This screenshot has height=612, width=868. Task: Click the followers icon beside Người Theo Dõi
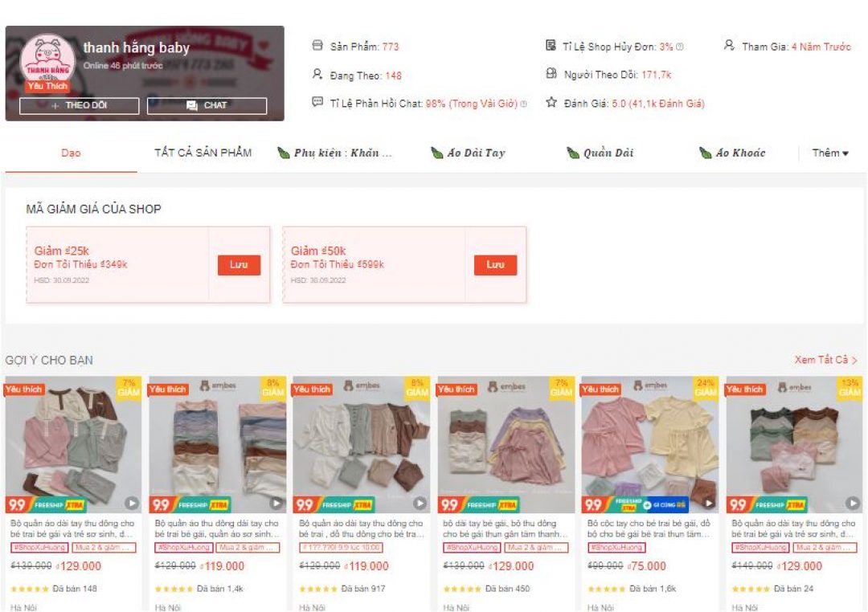(x=551, y=73)
